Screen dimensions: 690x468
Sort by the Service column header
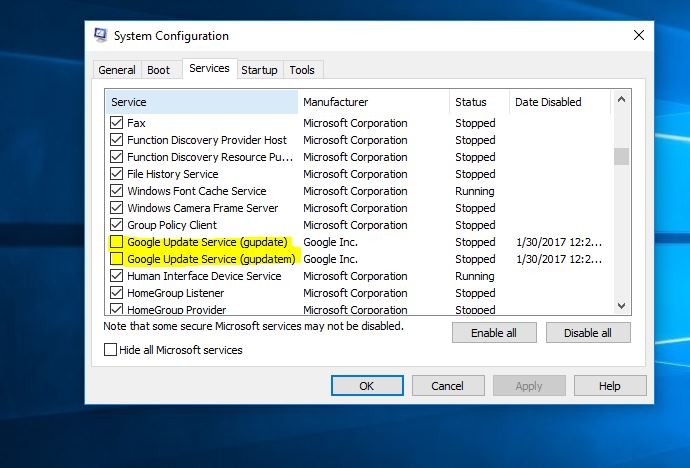tap(202, 102)
